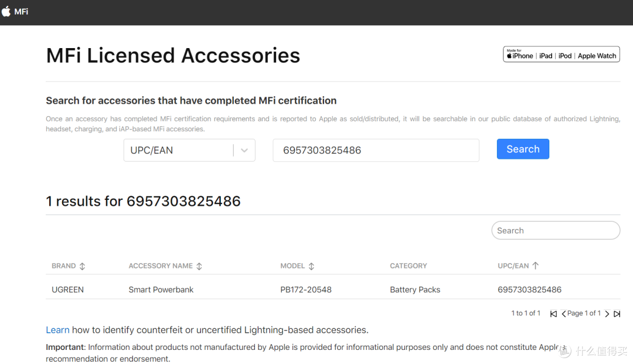
Task: Go to previous results page
Action: (x=564, y=314)
